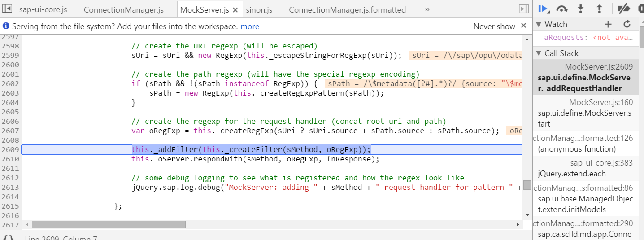Click the editor scrollbar right arrow
The image size is (644, 240).
(x=518, y=224)
